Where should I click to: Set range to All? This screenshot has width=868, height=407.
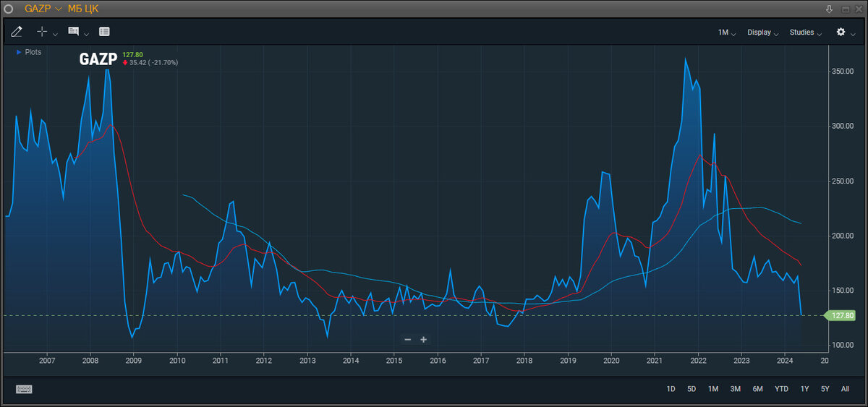pos(845,389)
